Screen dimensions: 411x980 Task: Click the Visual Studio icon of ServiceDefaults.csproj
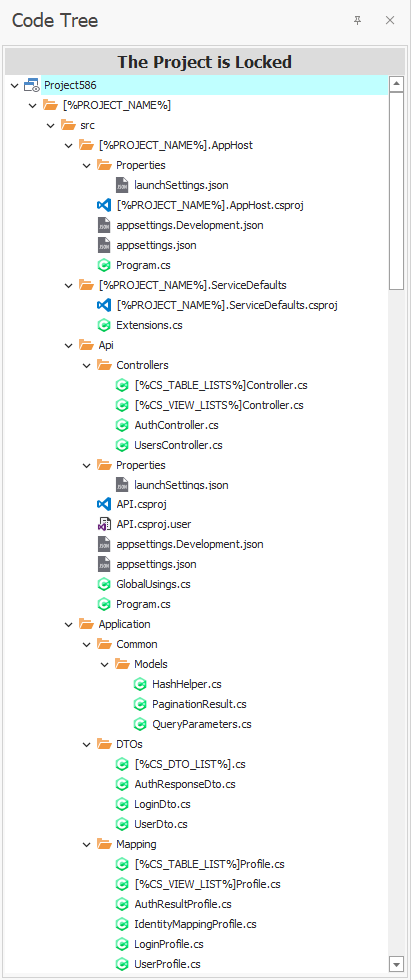tap(104, 305)
